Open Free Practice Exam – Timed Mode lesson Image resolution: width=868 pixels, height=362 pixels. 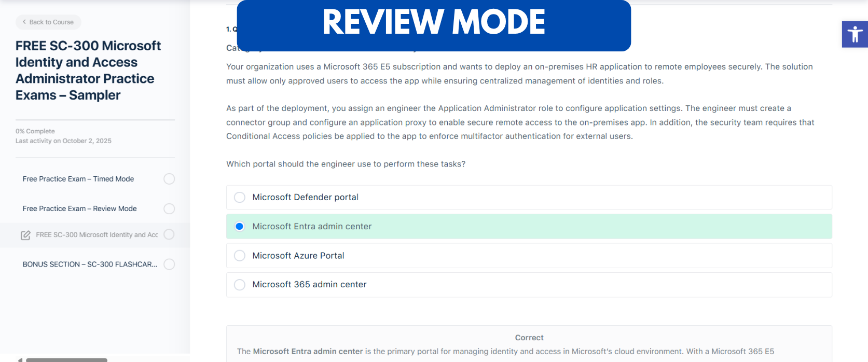coord(78,178)
